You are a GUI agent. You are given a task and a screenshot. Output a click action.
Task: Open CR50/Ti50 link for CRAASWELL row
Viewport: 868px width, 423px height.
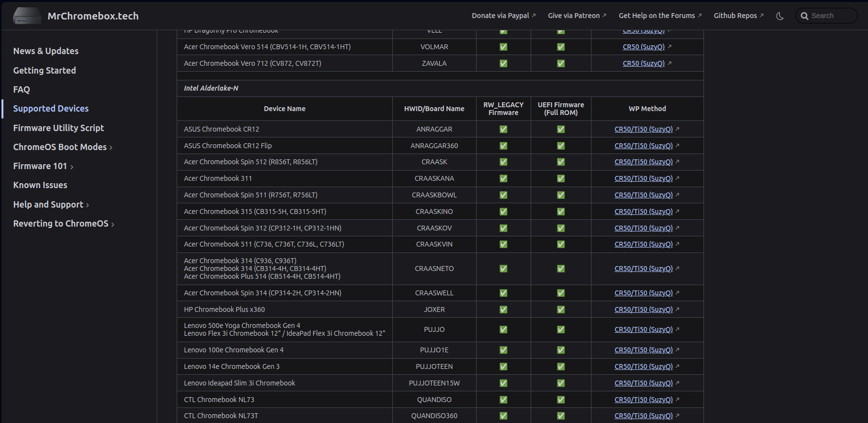(x=644, y=293)
